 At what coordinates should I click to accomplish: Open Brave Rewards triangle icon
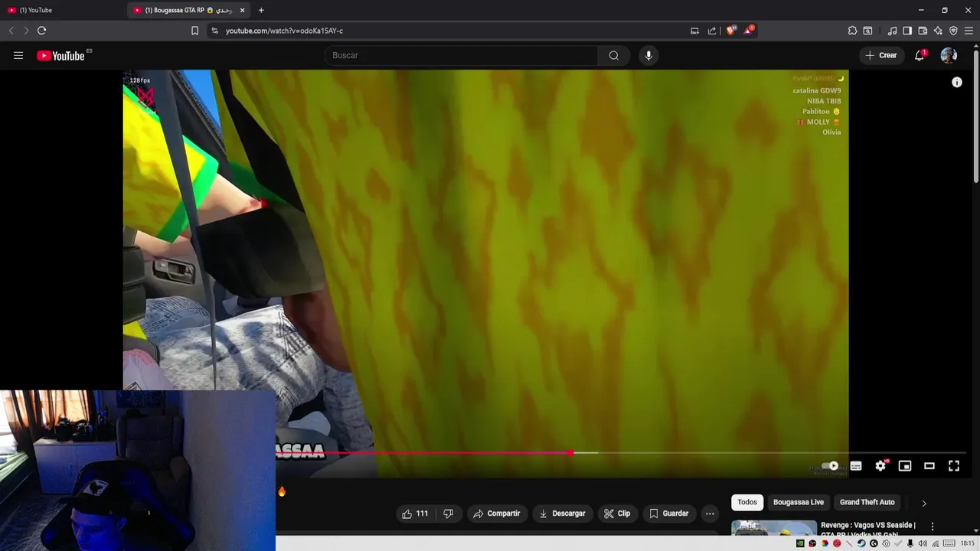click(x=748, y=31)
